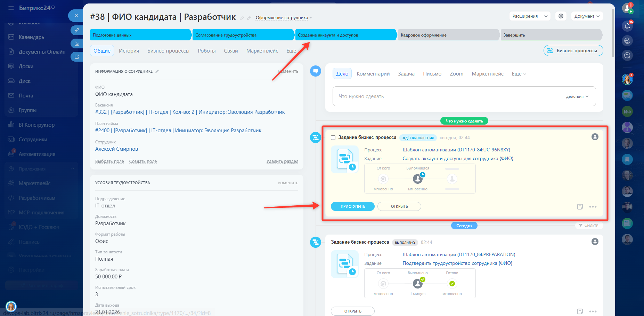
Task: Open the ИФ green contact circle
Action: click(627, 112)
